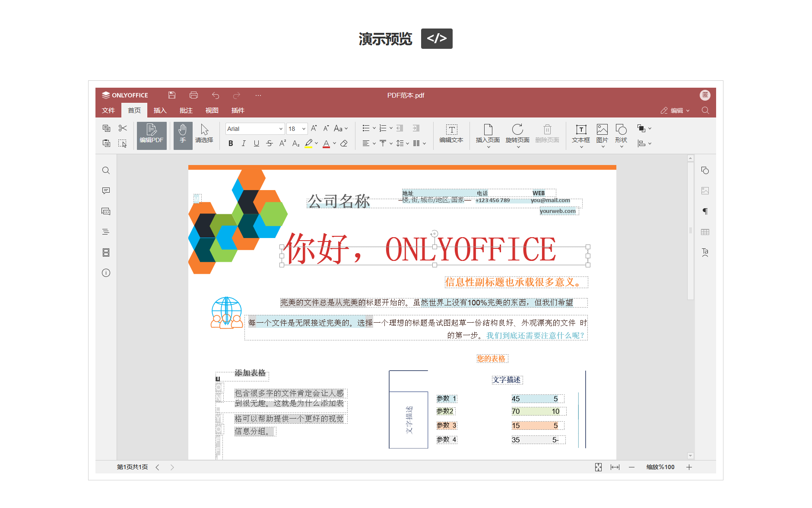This screenshot has width=812, height=508.
Task: Open the headings navigation panel
Action: point(106,232)
